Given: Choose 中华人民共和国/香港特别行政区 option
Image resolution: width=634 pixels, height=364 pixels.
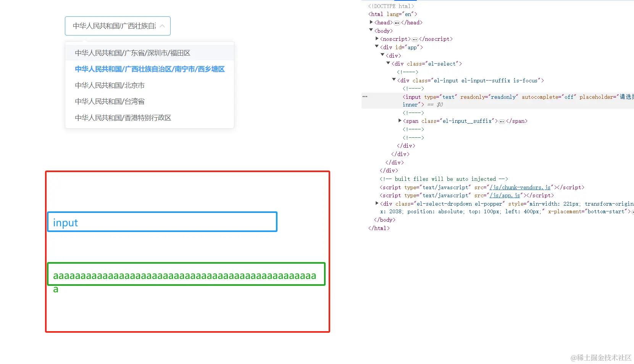Looking at the screenshot, I should pyautogui.click(x=150, y=118).
